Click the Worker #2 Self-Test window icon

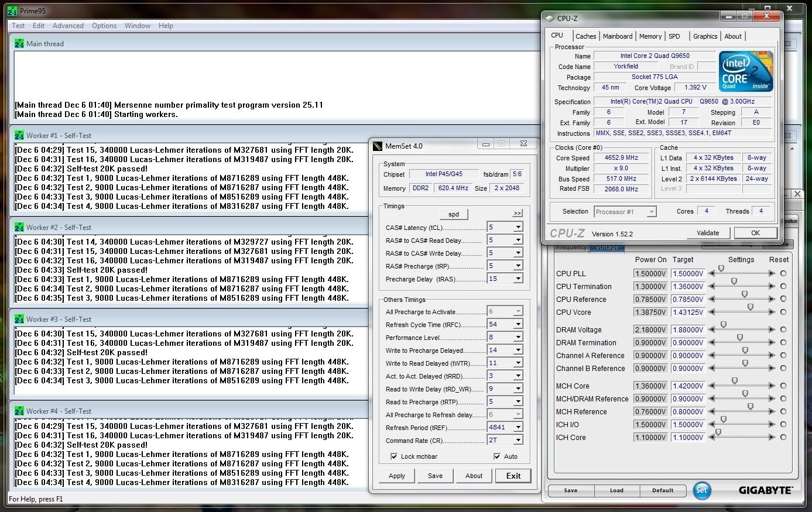coord(19,227)
